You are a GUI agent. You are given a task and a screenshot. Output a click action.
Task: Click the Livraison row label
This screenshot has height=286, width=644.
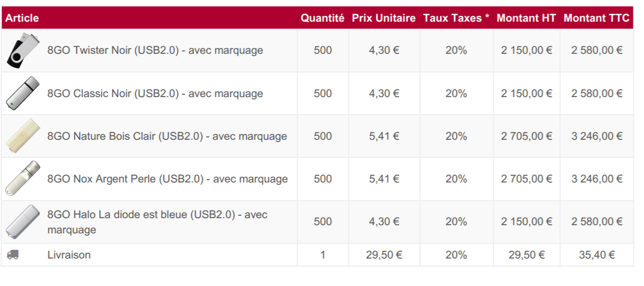pyautogui.click(x=69, y=255)
